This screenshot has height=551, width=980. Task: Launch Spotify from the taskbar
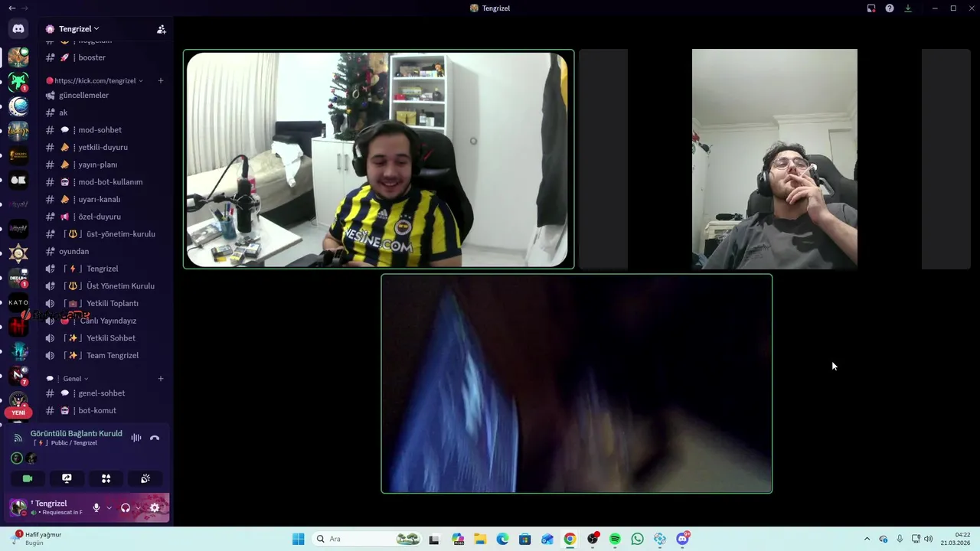615,539
